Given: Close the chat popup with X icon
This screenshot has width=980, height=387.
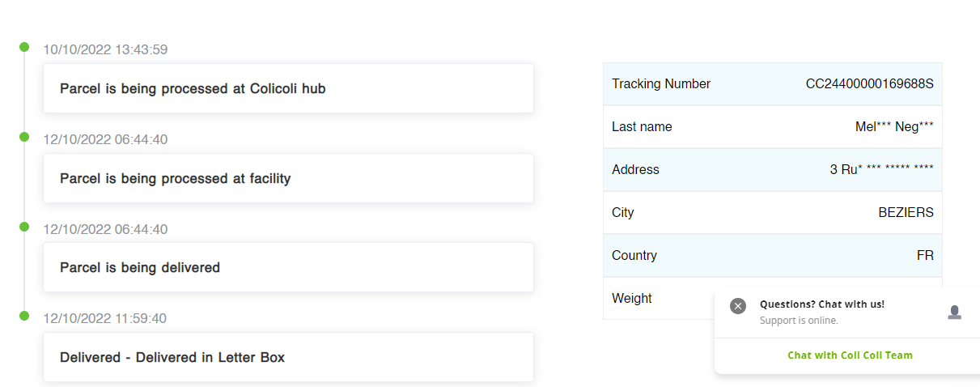Looking at the screenshot, I should click(737, 306).
